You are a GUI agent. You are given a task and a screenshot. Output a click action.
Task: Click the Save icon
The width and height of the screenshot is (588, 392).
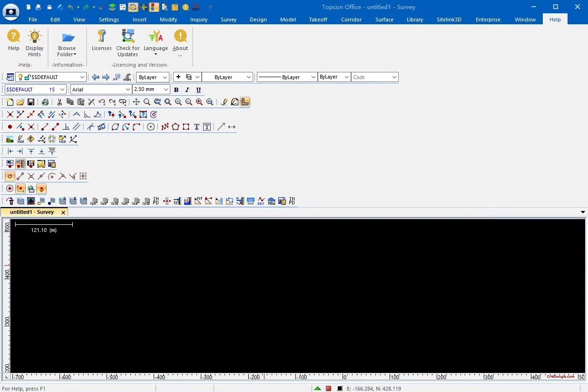(x=30, y=101)
